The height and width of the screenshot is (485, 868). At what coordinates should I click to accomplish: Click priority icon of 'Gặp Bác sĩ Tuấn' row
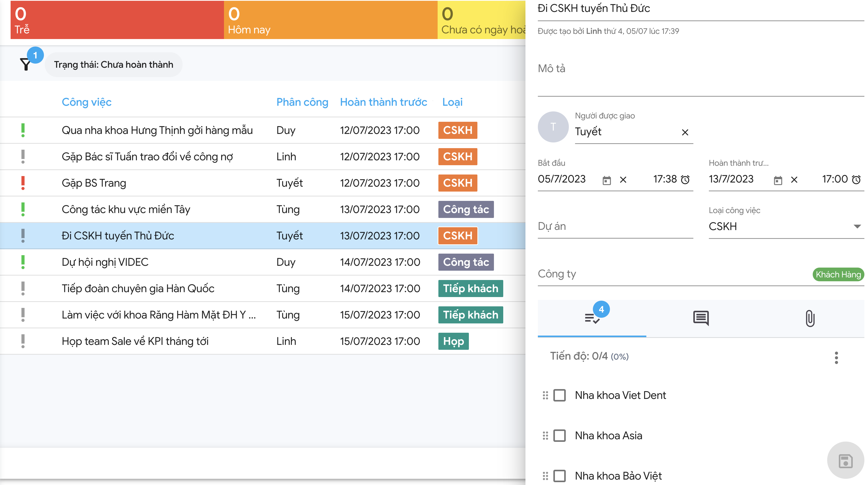(23, 156)
